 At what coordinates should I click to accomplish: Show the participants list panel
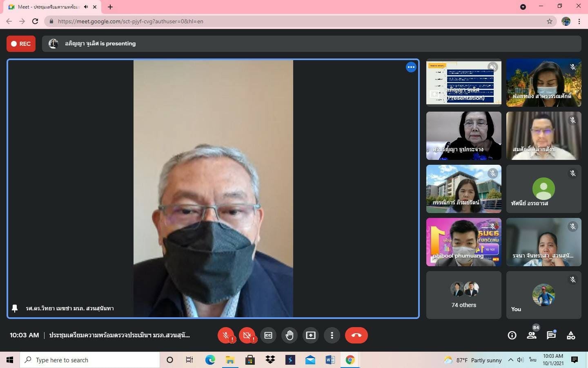(531, 335)
